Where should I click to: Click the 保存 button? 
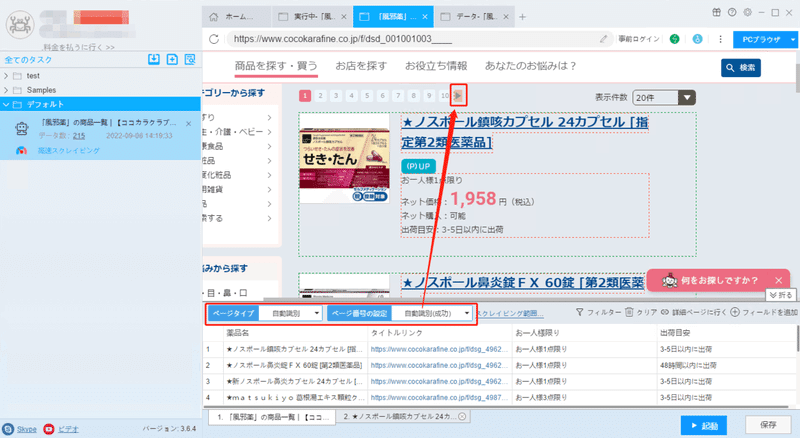[768, 425]
